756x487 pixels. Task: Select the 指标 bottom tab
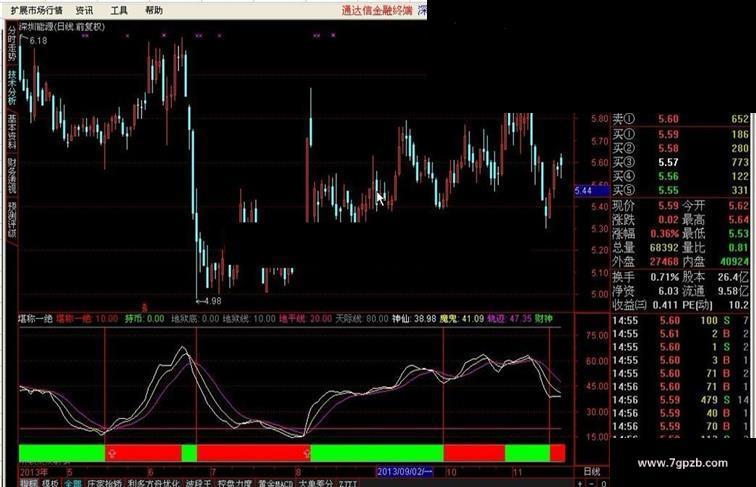(28, 483)
